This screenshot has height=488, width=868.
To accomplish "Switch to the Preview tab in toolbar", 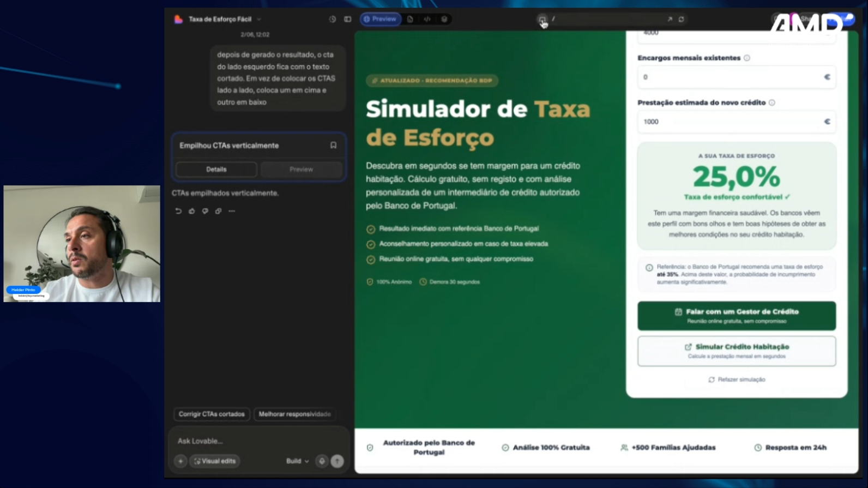I will click(380, 19).
